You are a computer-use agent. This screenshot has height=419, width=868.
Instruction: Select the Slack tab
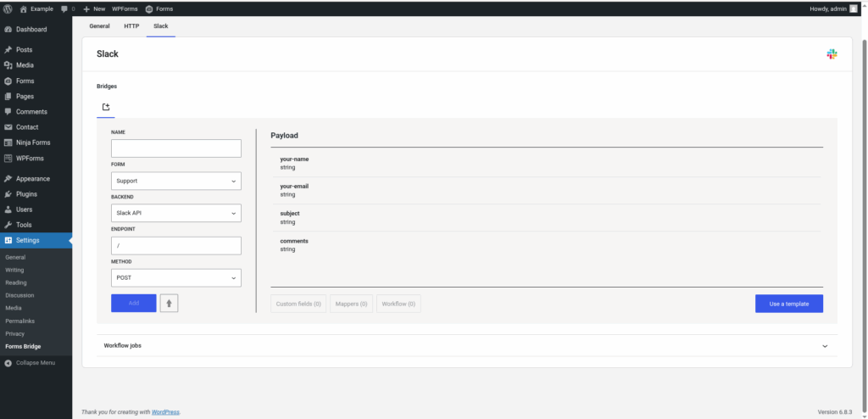161,26
